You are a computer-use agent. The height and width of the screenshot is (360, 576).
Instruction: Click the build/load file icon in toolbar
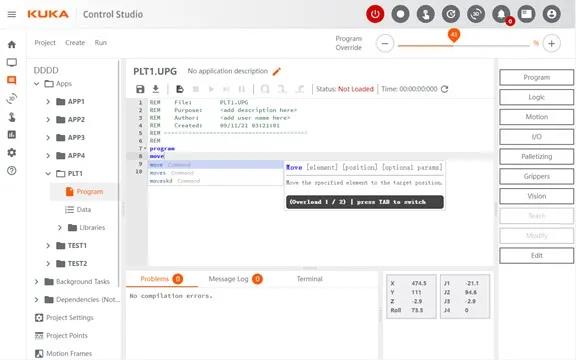(180, 89)
